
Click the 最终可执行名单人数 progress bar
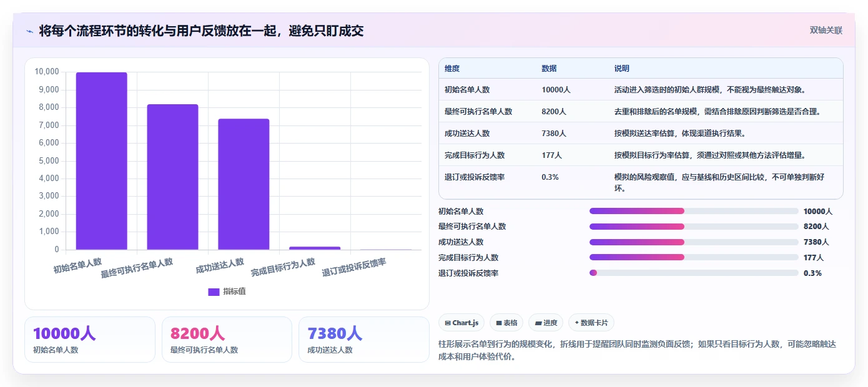click(x=694, y=227)
